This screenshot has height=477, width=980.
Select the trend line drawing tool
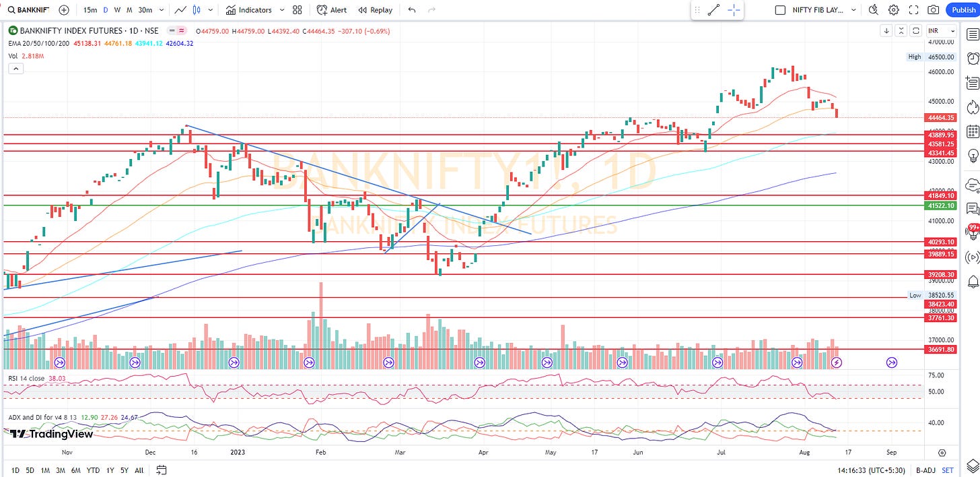tap(714, 10)
